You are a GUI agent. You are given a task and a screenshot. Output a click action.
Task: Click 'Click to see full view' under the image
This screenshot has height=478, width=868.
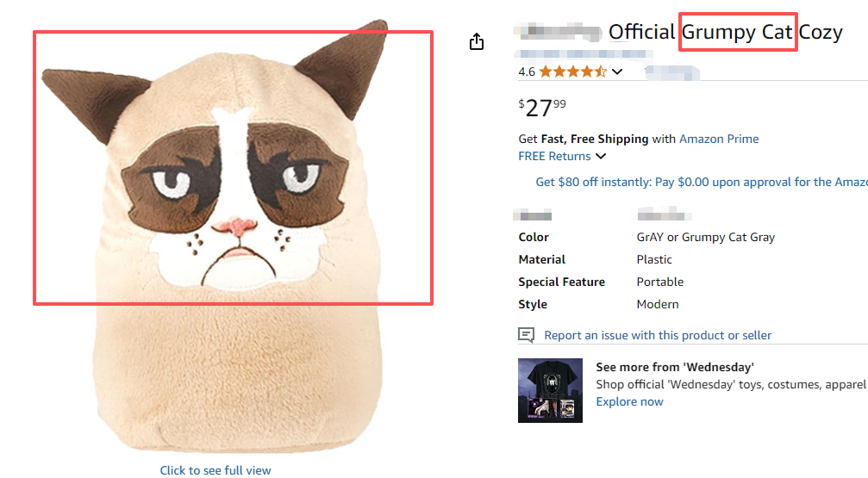[x=215, y=470]
